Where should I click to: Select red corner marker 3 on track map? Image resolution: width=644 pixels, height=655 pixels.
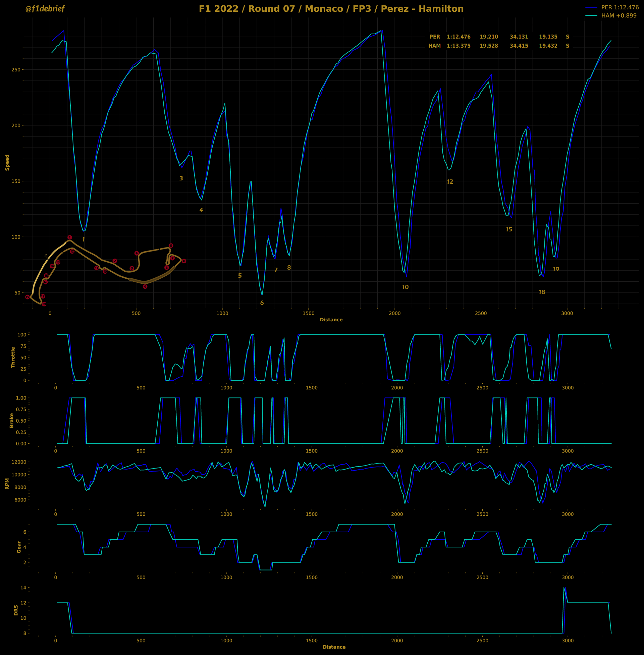pyautogui.click(x=132, y=268)
